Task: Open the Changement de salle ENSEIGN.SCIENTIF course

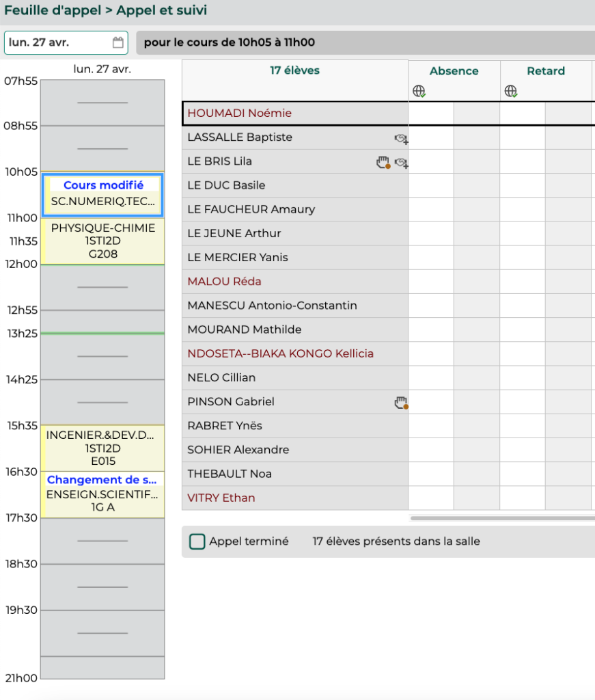Action: click(x=103, y=494)
